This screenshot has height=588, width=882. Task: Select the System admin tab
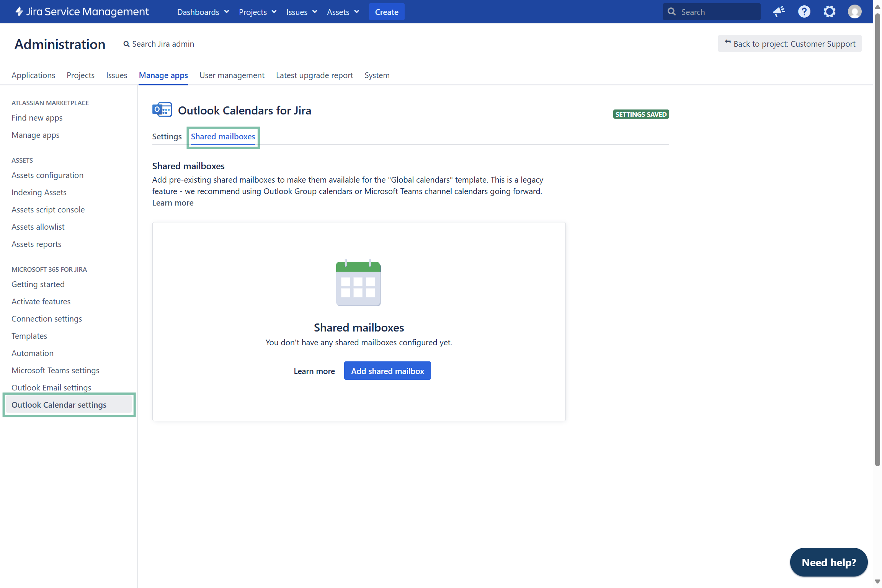coord(377,75)
